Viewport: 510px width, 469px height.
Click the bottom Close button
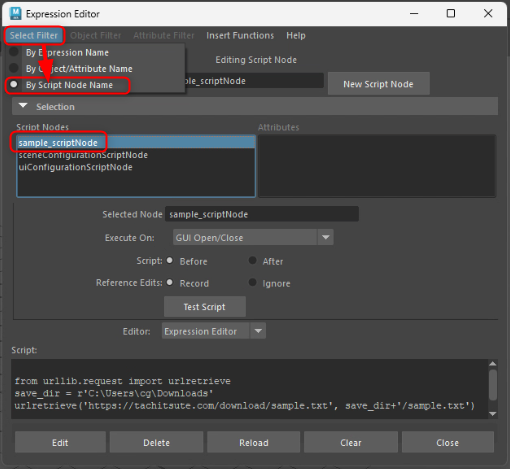click(x=448, y=442)
